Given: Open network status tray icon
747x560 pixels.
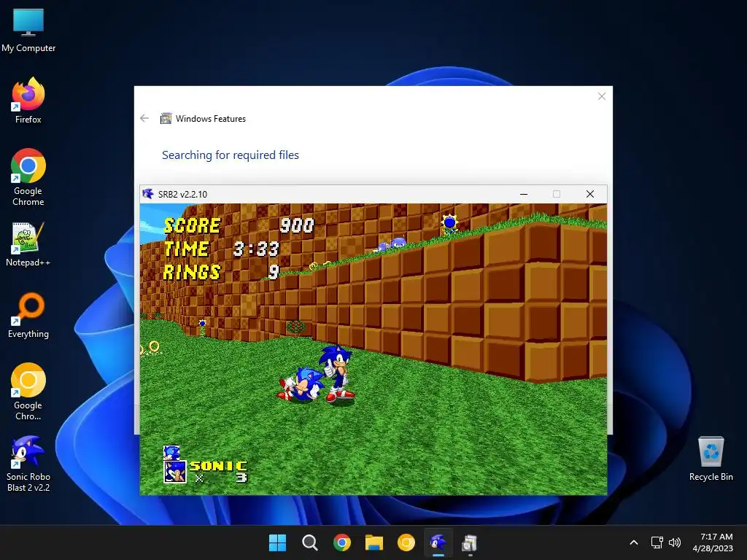Looking at the screenshot, I should [657, 542].
